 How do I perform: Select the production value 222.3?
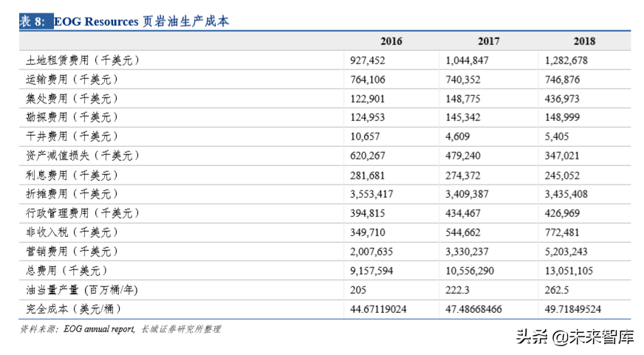(x=457, y=290)
